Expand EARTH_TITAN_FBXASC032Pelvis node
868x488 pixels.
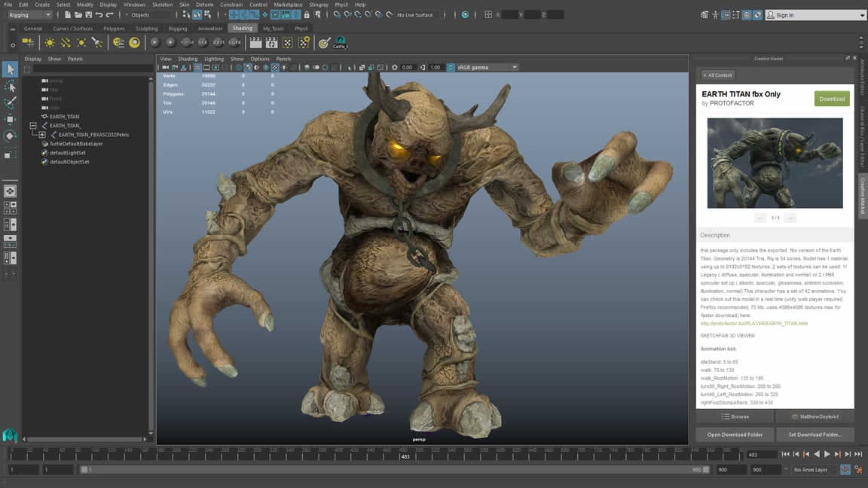pyautogui.click(x=42, y=135)
